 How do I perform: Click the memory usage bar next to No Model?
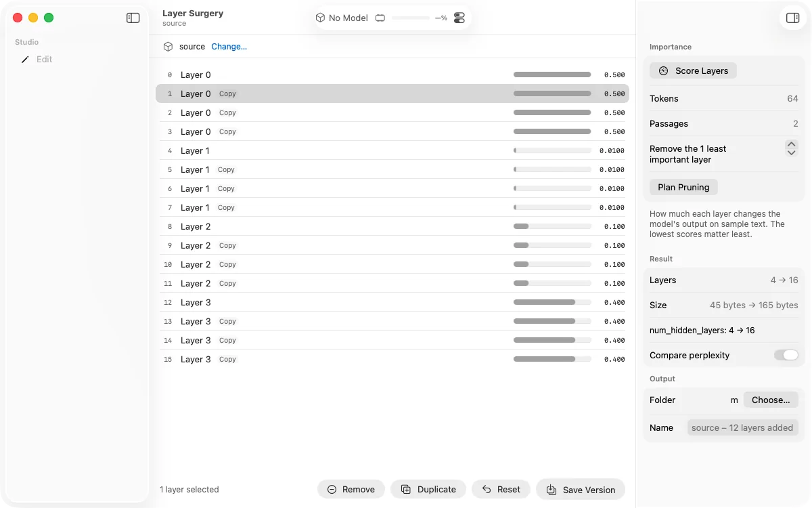(x=411, y=18)
